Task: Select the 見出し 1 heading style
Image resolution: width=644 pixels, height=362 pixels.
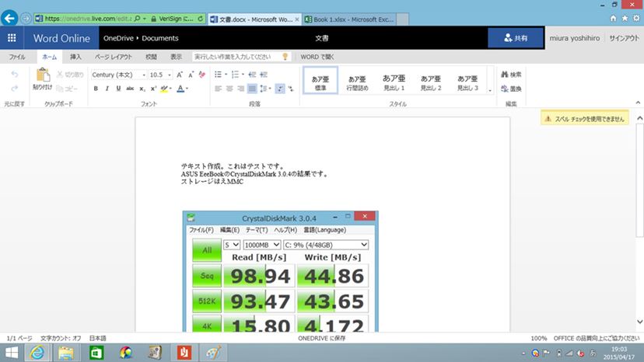Action: pos(394,82)
